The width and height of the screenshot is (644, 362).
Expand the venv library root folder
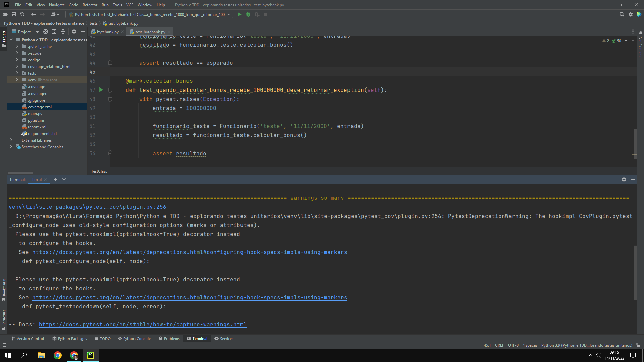click(17, 80)
